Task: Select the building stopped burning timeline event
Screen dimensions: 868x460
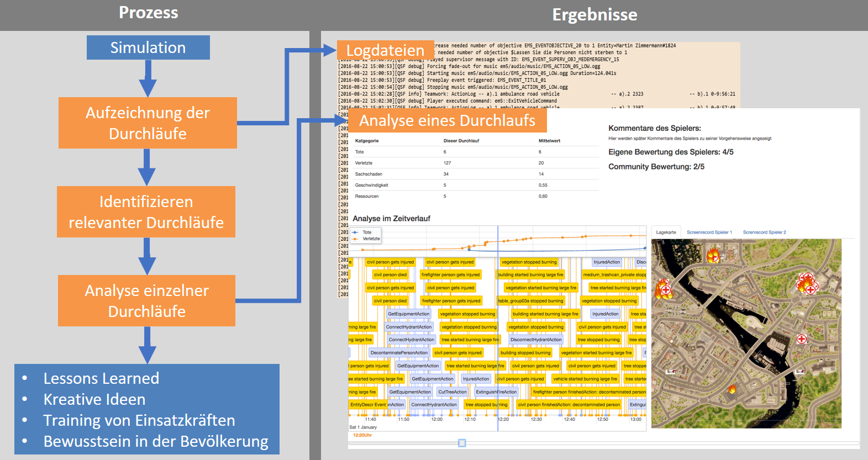Action: 525,353
